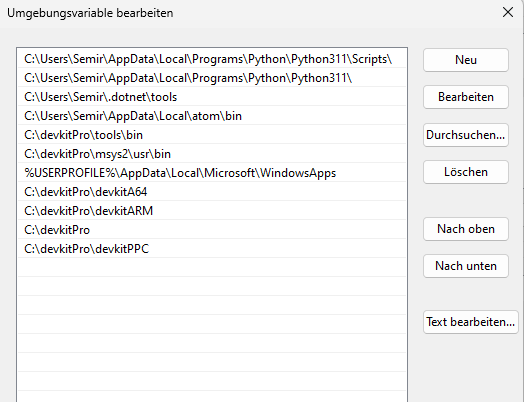Select the plain C:\devkitPro entry
Viewport: 524px width, 402px height.
[212, 230]
